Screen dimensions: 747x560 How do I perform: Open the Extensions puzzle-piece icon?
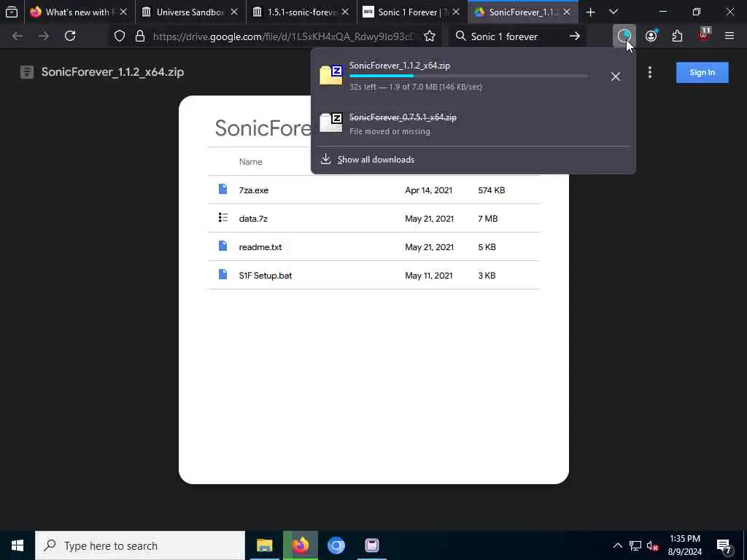[677, 36]
